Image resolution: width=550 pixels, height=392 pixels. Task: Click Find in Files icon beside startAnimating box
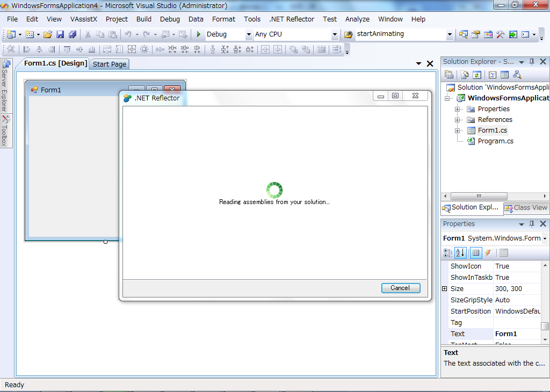(x=348, y=34)
